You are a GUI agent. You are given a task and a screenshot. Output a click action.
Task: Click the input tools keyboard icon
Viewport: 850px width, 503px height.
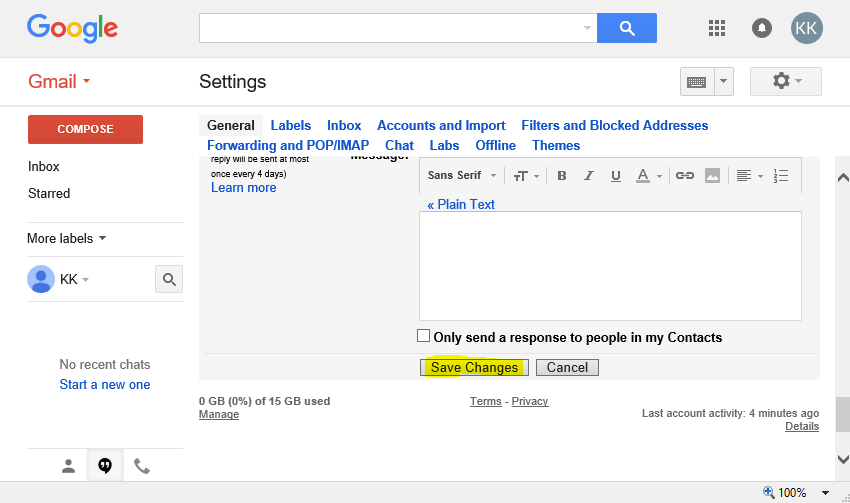697,82
